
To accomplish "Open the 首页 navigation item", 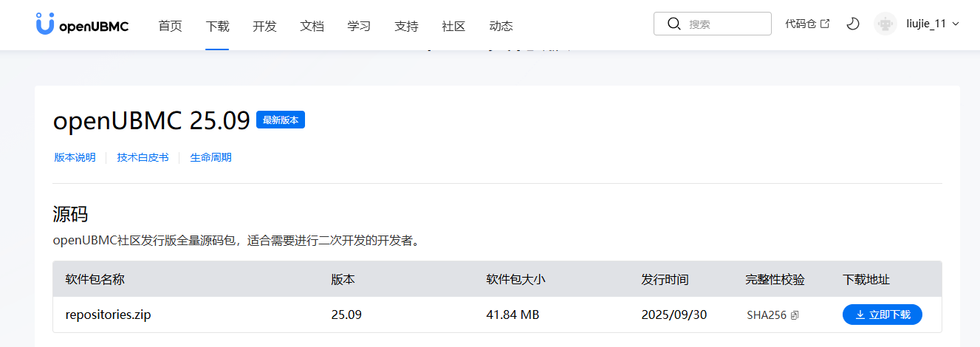I will pos(170,27).
